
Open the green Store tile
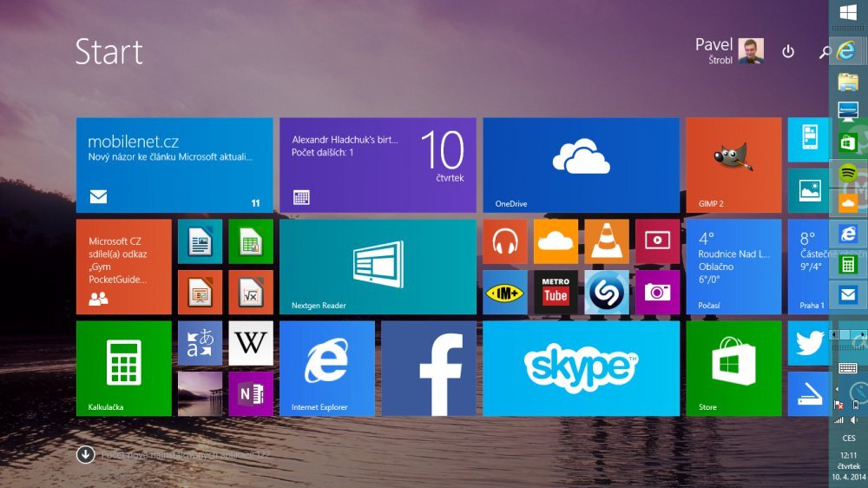pos(733,368)
